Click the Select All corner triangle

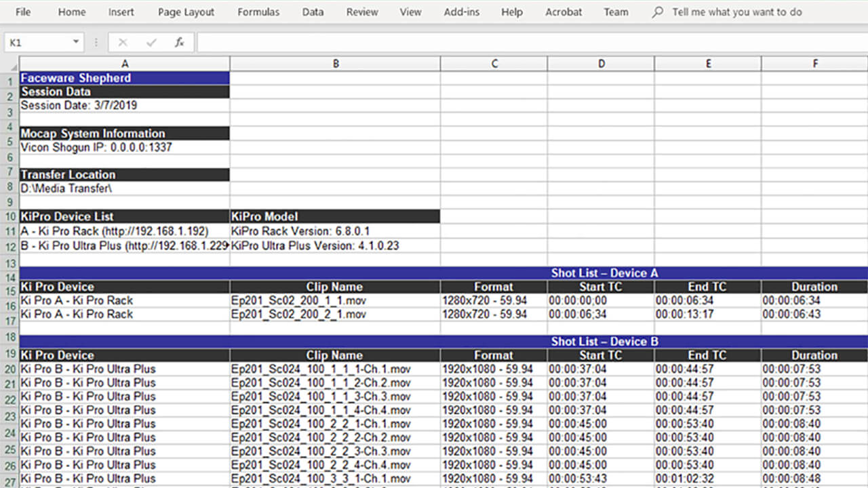[x=9, y=64]
